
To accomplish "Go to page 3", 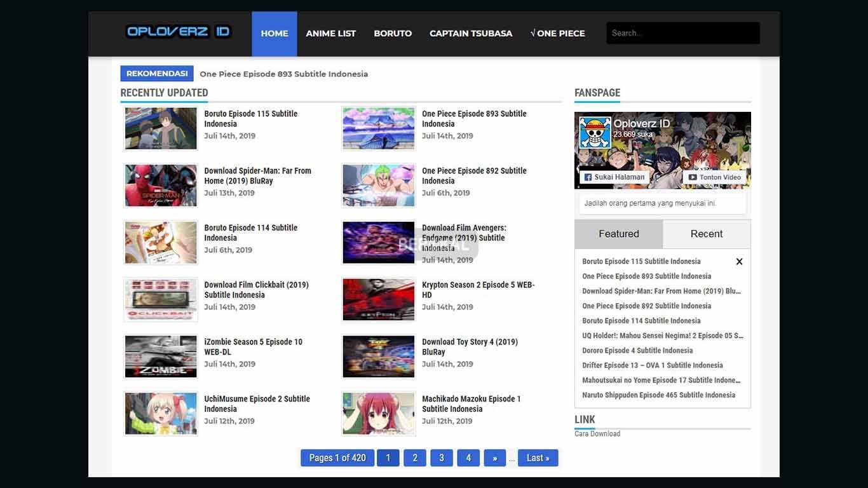I will [x=442, y=457].
